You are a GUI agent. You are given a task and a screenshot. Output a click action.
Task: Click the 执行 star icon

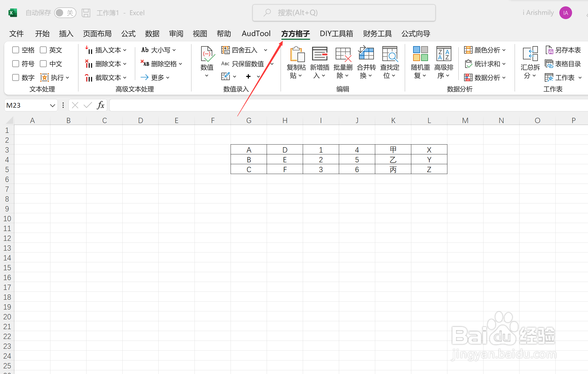(45, 77)
